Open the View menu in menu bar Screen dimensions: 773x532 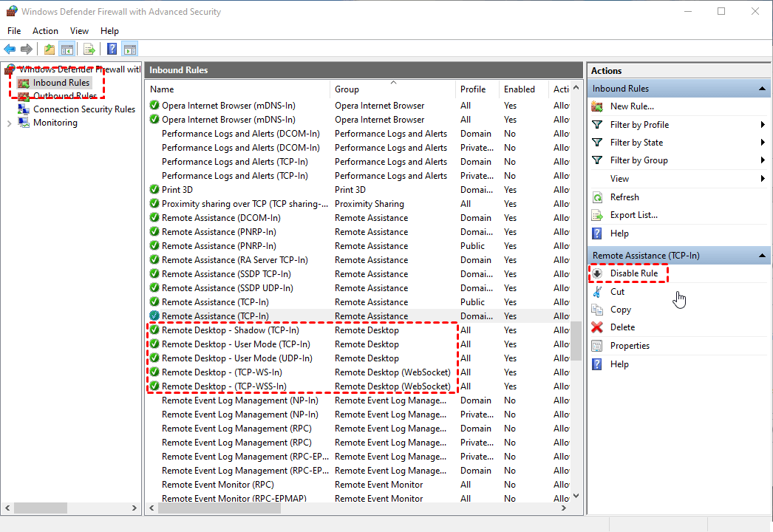tap(79, 31)
